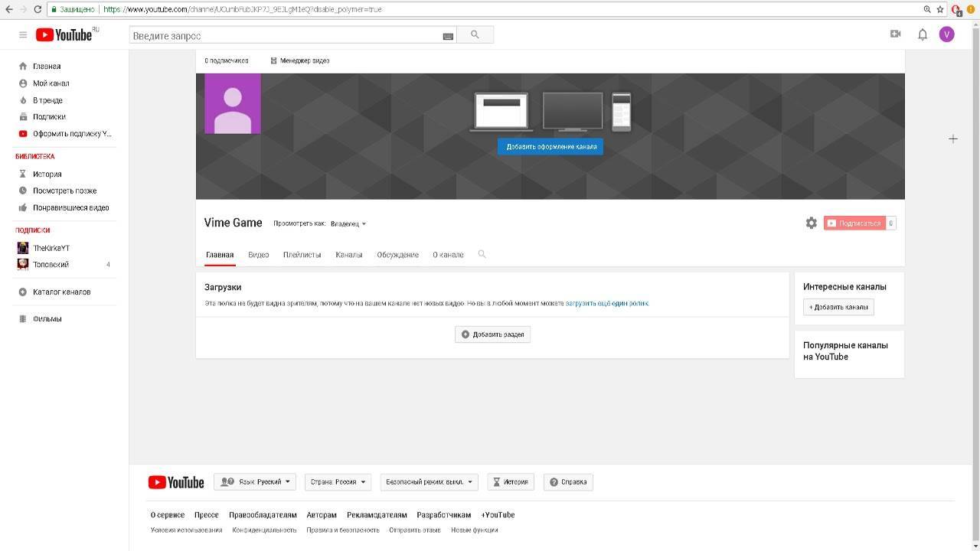
Task: Click загрузить ещё один ролик link
Action: (x=606, y=303)
